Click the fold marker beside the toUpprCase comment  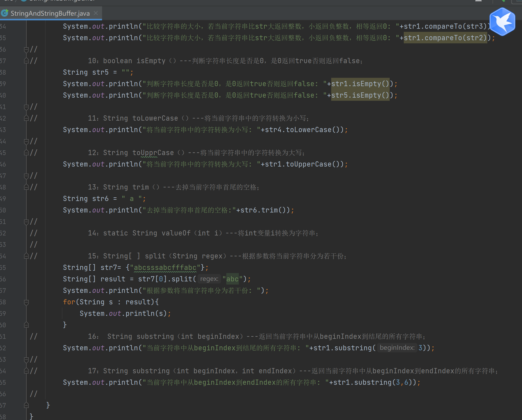click(x=26, y=153)
